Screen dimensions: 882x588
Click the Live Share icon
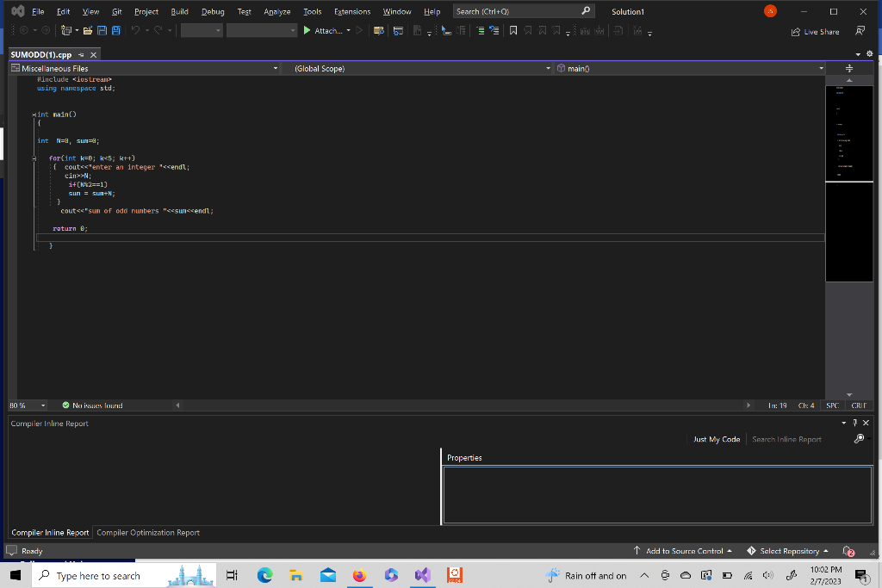[795, 32]
